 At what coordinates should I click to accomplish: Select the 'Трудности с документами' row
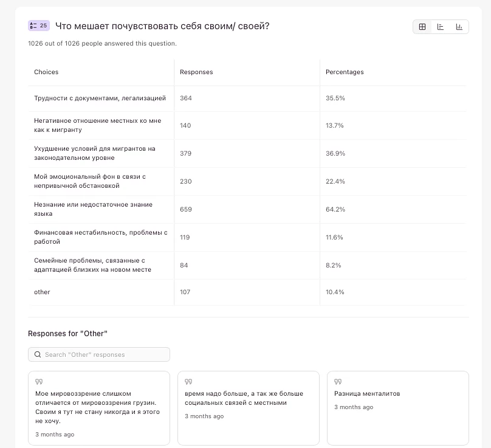tap(100, 98)
